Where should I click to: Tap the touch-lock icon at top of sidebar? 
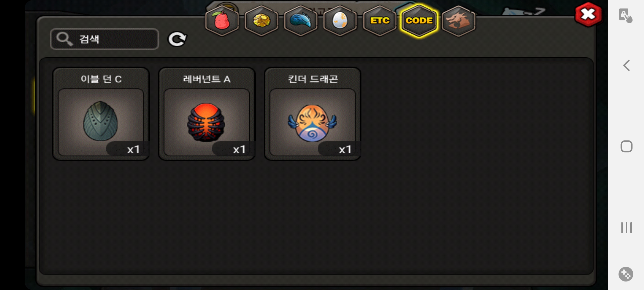(x=625, y=16)
